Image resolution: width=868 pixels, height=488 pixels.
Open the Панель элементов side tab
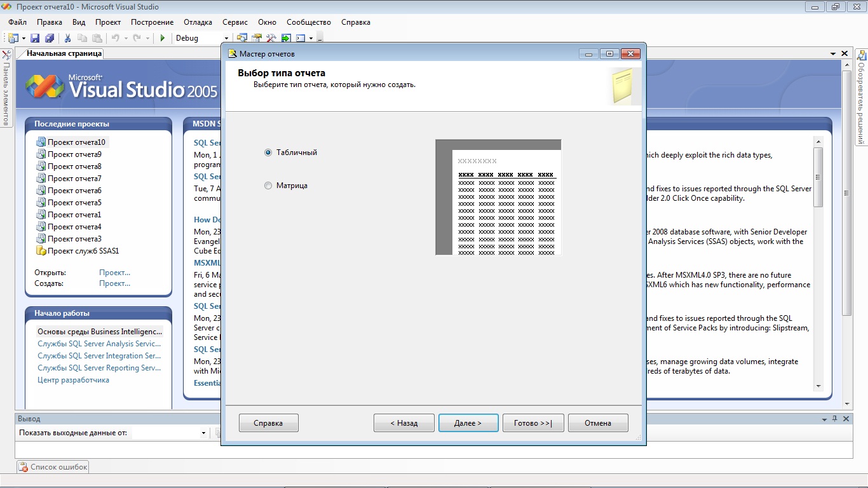pyautogui.click(x=6, y=88)
